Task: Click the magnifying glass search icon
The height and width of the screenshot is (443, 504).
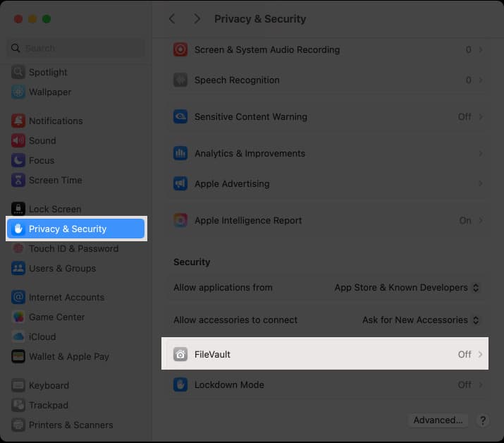Action: coord(16,48)
